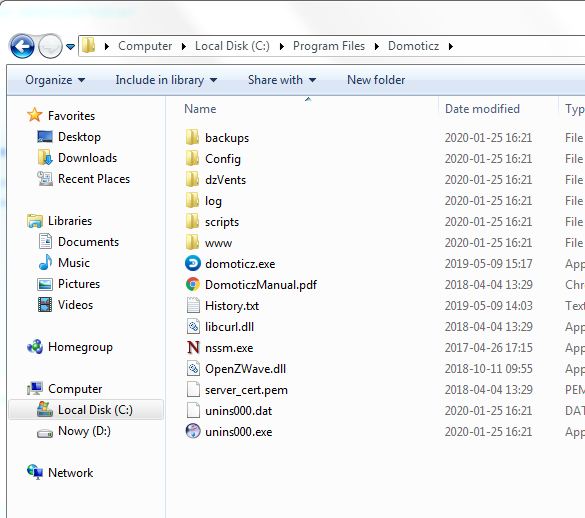Select the Config folder icon
This screenshot has width=585, height=518.
193,159
